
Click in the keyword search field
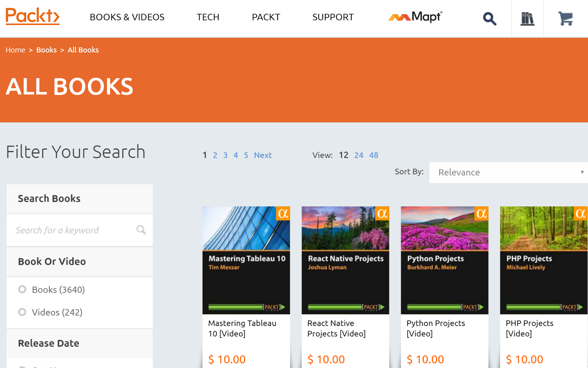(73, 230)
